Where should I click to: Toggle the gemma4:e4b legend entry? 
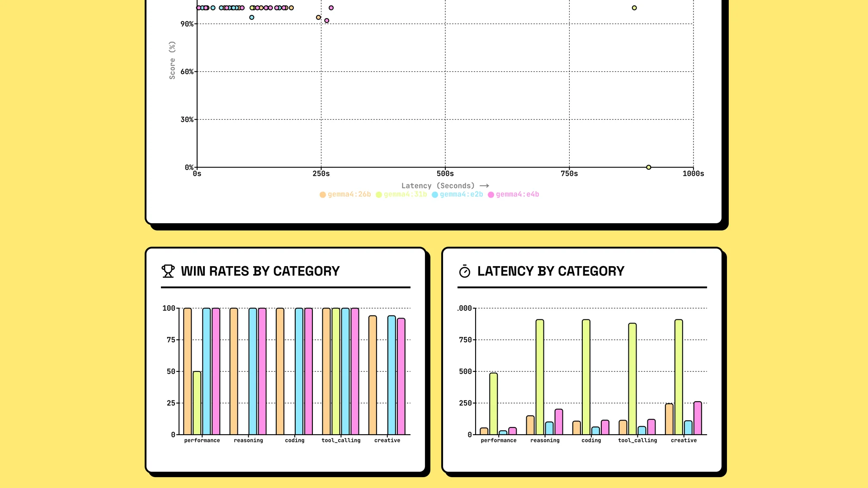[514, 194]
